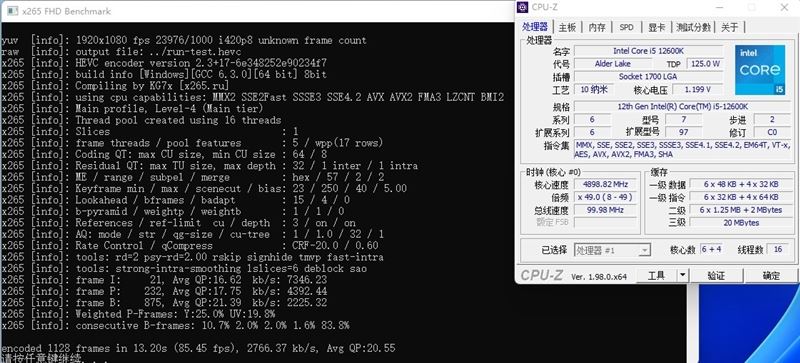Open the 处理器 #1 selection dropdown

tap(613, 250)
